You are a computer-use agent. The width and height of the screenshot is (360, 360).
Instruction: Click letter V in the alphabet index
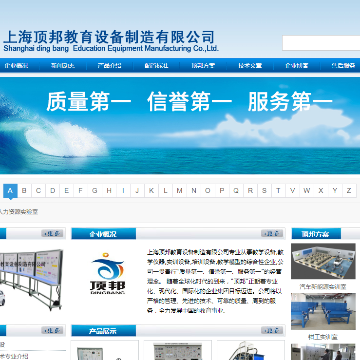coord(292,191)
